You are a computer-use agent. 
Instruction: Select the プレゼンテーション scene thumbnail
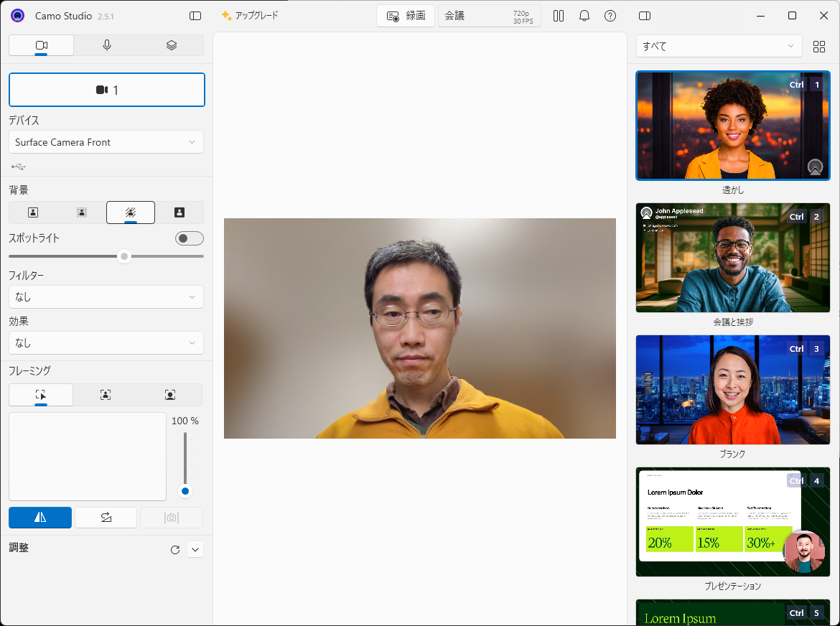(x=733, y=522)
